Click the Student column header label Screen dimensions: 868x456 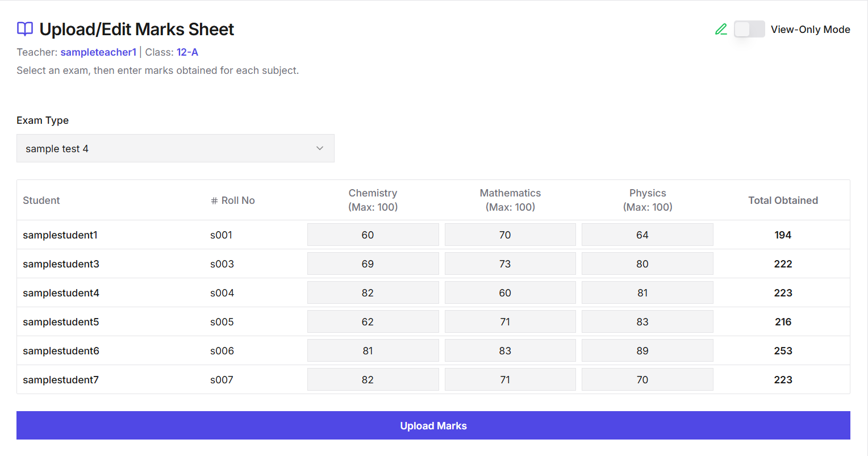41,200
